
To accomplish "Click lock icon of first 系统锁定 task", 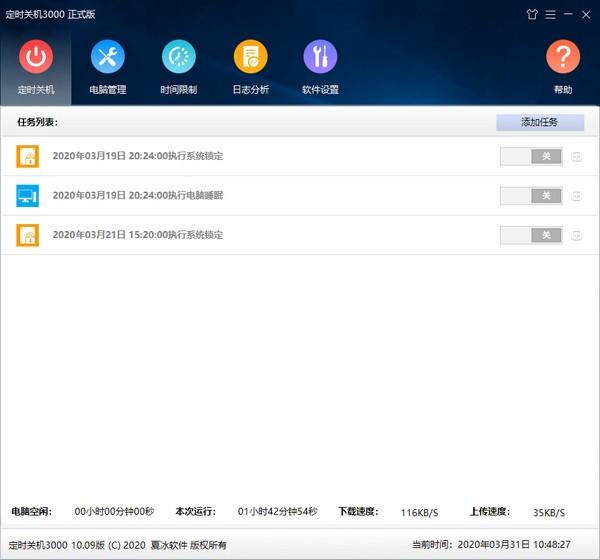I will coord(27,156).
